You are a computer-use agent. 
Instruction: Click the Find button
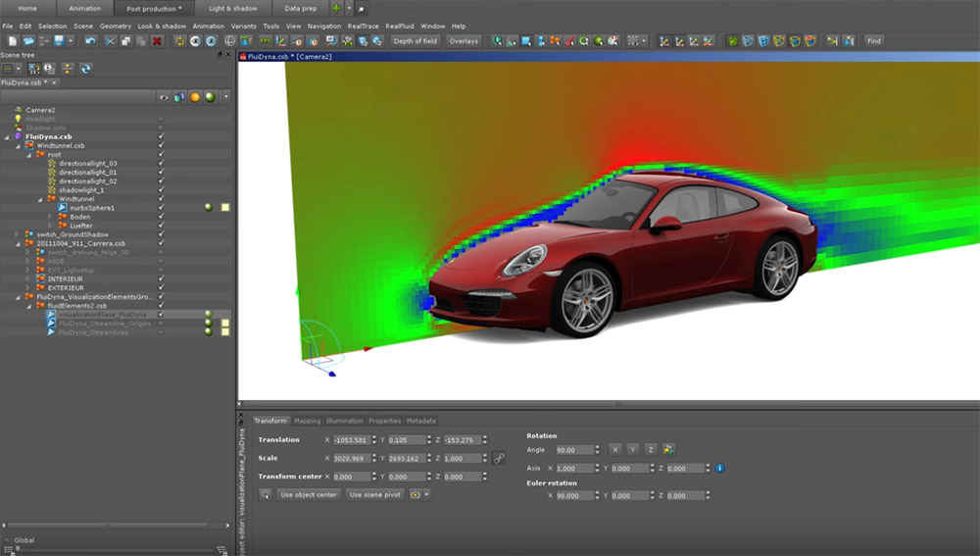(x=874, y=41)
